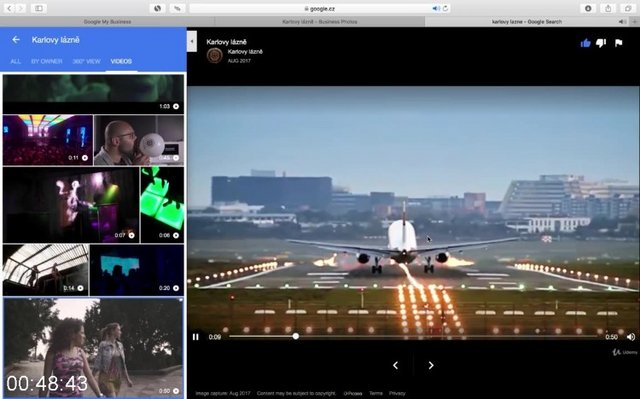Switch to Karlovy lázně Business Photos tab
640x399 pixels.
pos(320,22)
